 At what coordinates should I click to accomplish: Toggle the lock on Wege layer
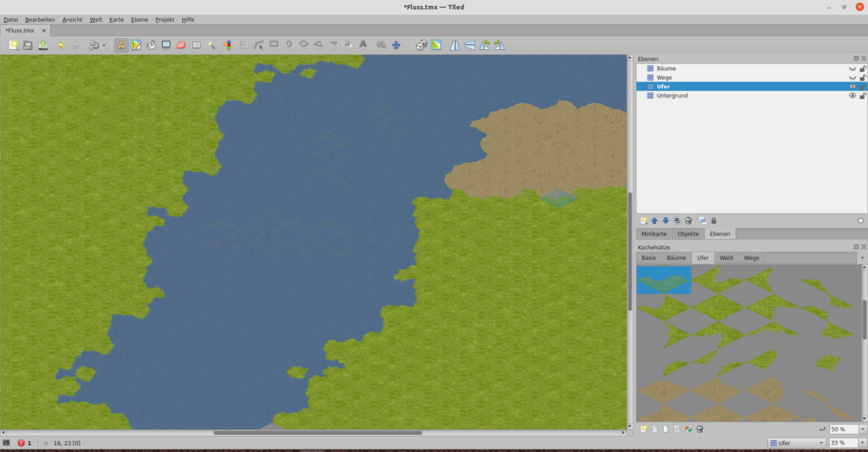coord(863,77)
